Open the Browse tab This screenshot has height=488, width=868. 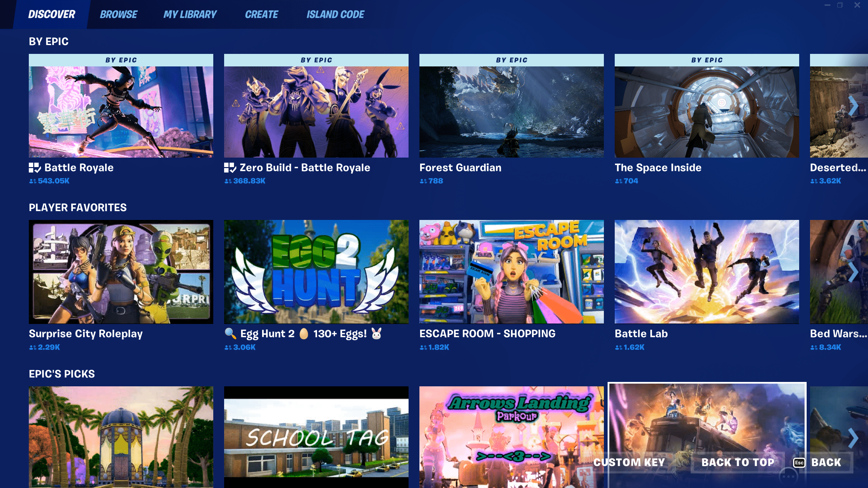119,14
